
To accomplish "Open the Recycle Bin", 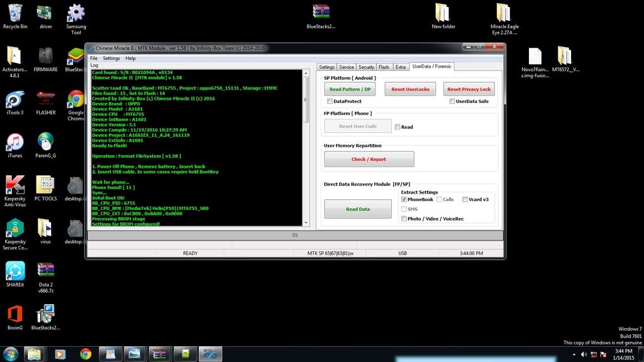I will click(14, 14).
